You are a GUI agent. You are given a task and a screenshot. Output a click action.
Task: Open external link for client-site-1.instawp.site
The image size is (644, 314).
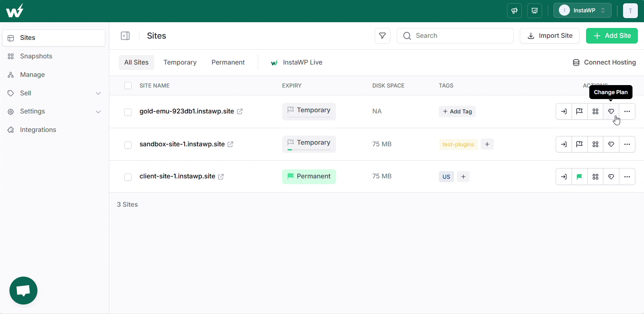click(x=221, y=176)
